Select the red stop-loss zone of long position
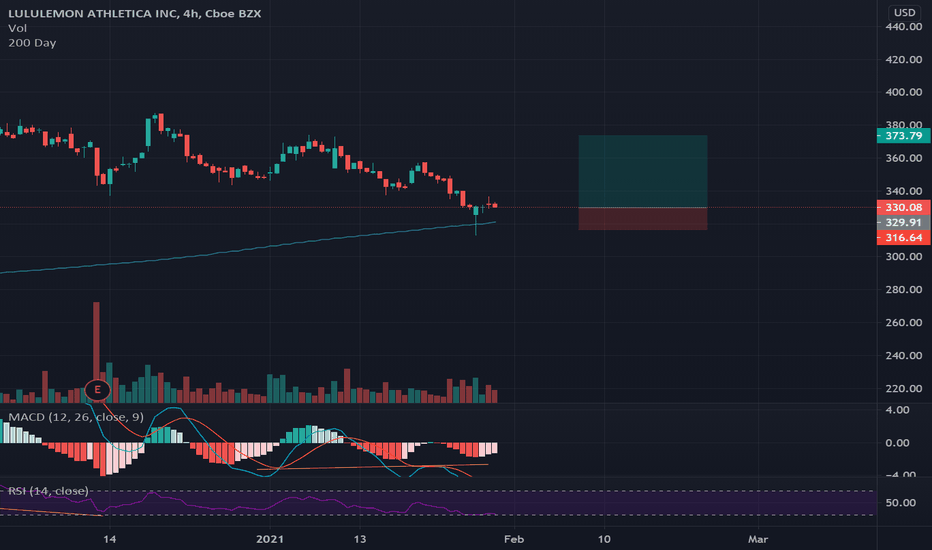This screenshot has width=932, height=550. (x=643, y=219)
